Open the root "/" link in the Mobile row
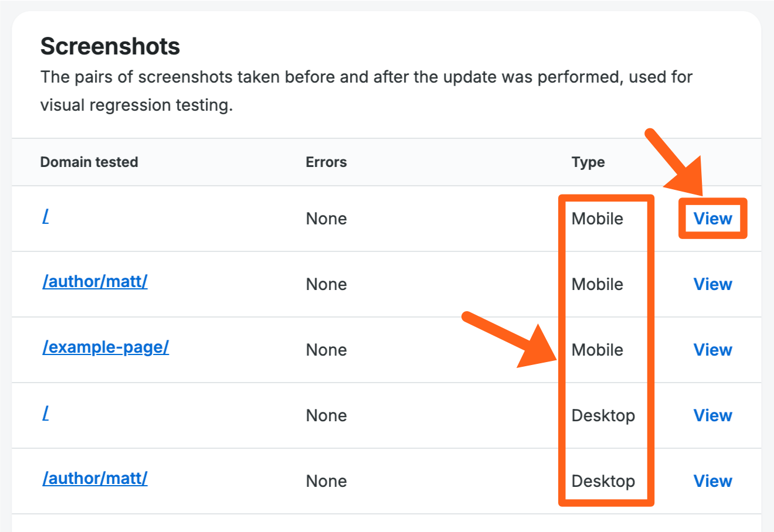This screenshot has height=532, width=774. click(x=46, y=217)
